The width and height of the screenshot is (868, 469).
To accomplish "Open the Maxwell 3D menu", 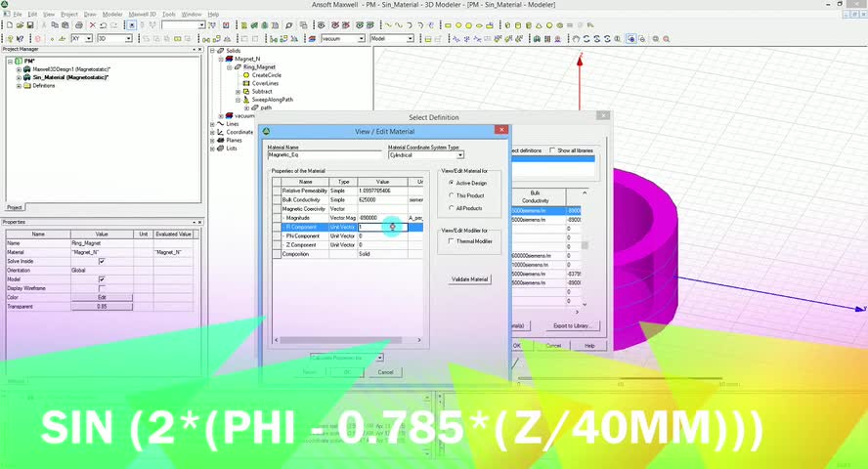I will 143,15.
